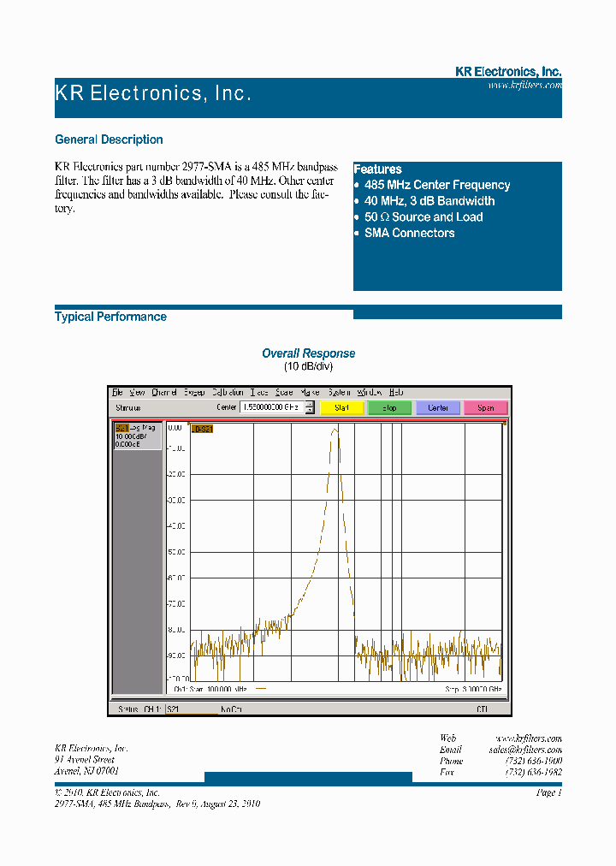Click the Stop 3.1 GHz label under chart
The width and height of the screenshot is (616, 866).
click(x=473, y=689)
